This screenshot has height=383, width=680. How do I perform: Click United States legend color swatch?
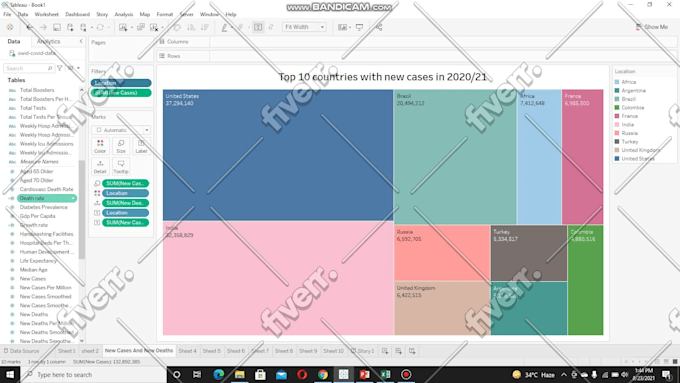[x=617, y=159]
